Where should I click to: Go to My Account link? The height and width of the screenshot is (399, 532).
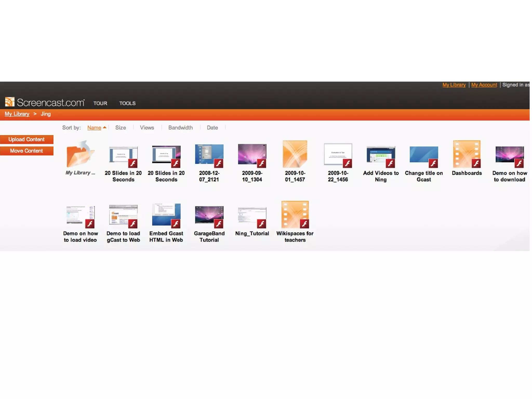click(484, 85)
